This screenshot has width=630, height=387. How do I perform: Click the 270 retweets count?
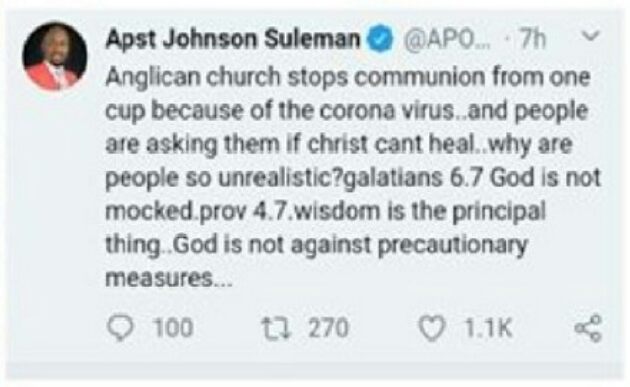pyautogui.click(x=328, y=328)
